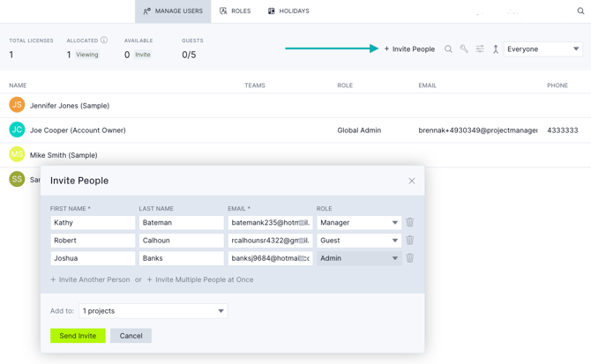Viewport: 591px width, 364px height.
Task: Click the TEAMS column header
Action: [255, 85]
